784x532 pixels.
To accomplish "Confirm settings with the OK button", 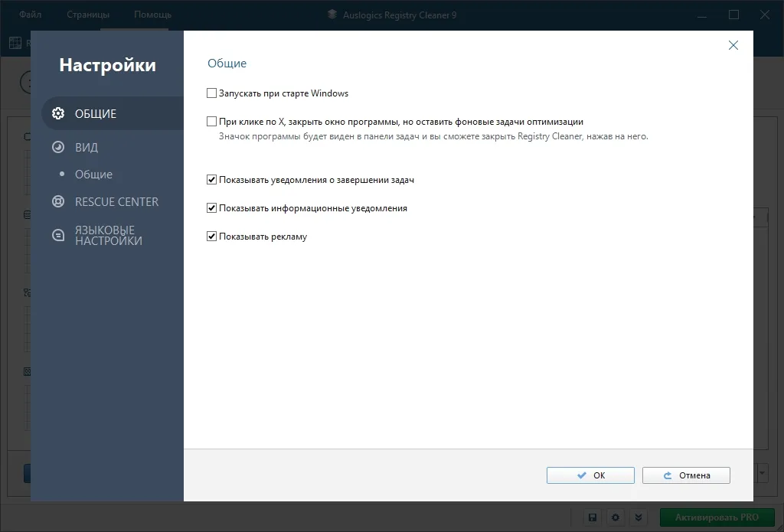I will point(590,475).
